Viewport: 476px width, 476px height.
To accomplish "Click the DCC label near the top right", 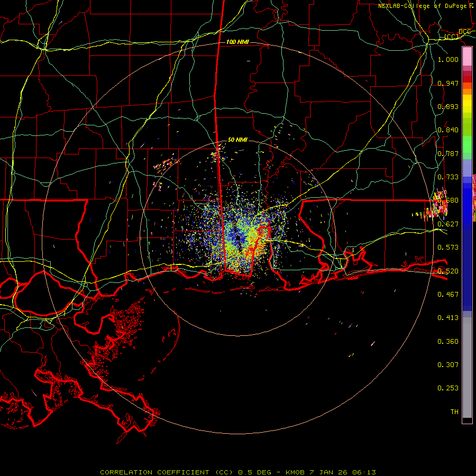I will tap(465, 32).
